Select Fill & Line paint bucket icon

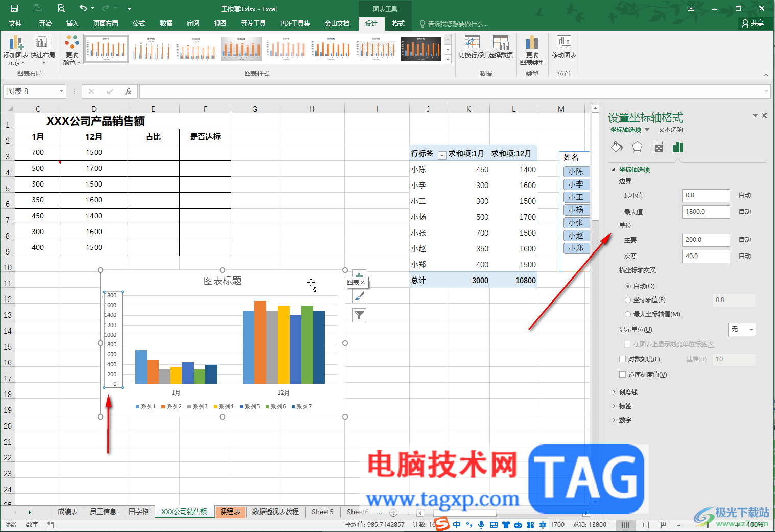point(617,148)
